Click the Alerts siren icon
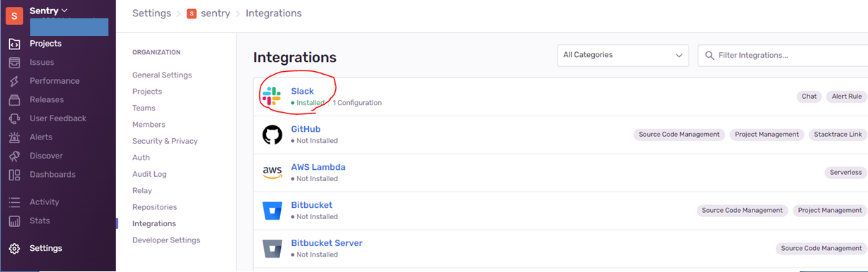The image size is (868, 272). coord(14,137)
